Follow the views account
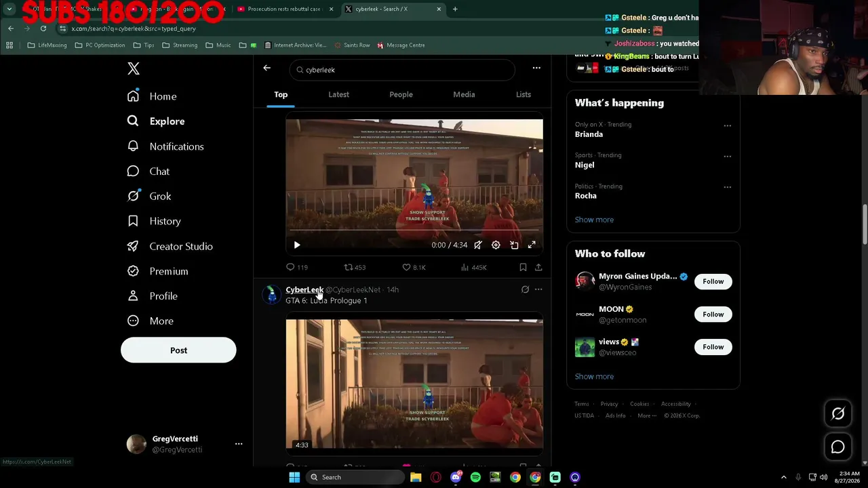This screenshot has width=868, height=488. 713,347
